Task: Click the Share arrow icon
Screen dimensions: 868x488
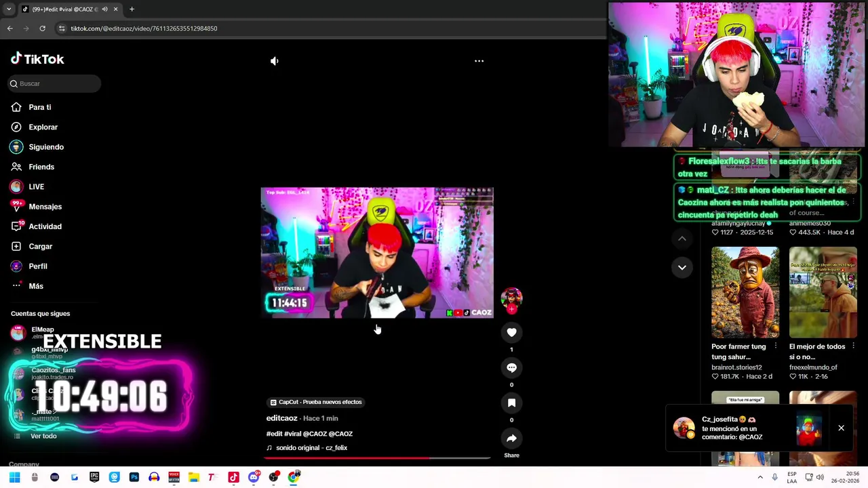Action: tap(511, 439)
